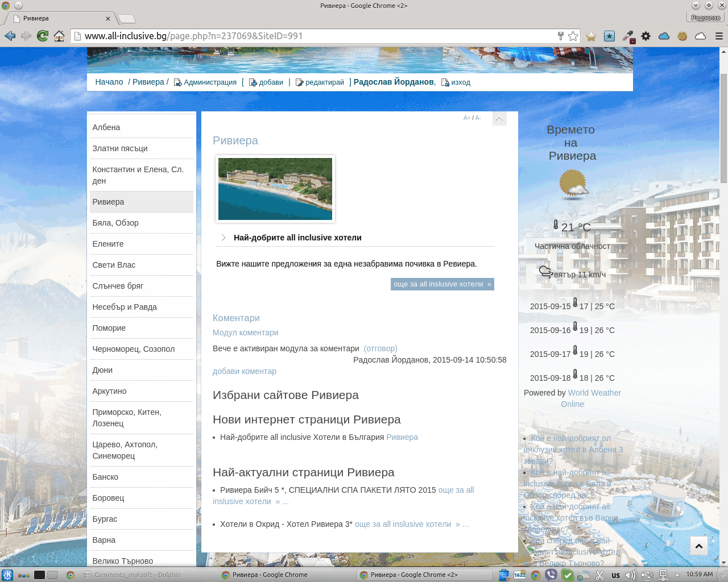Open a new browser tab
This screenshot has height=582, width=728.
point(127,19)
